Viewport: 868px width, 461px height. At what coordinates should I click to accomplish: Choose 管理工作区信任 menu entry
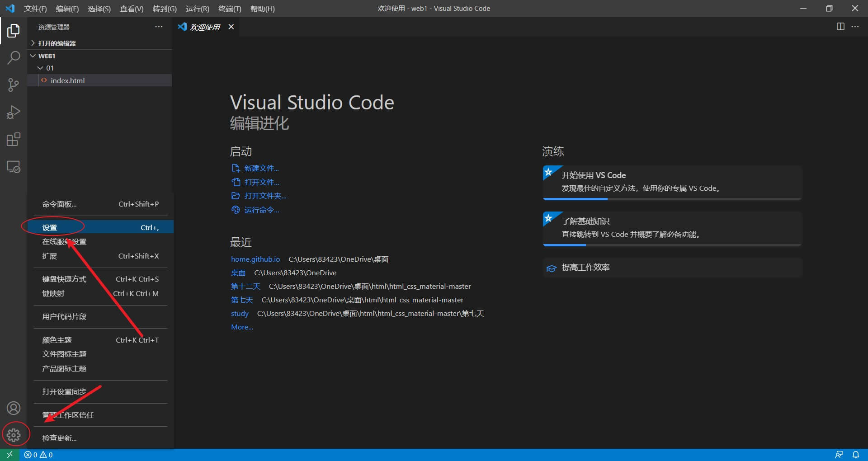100,415
